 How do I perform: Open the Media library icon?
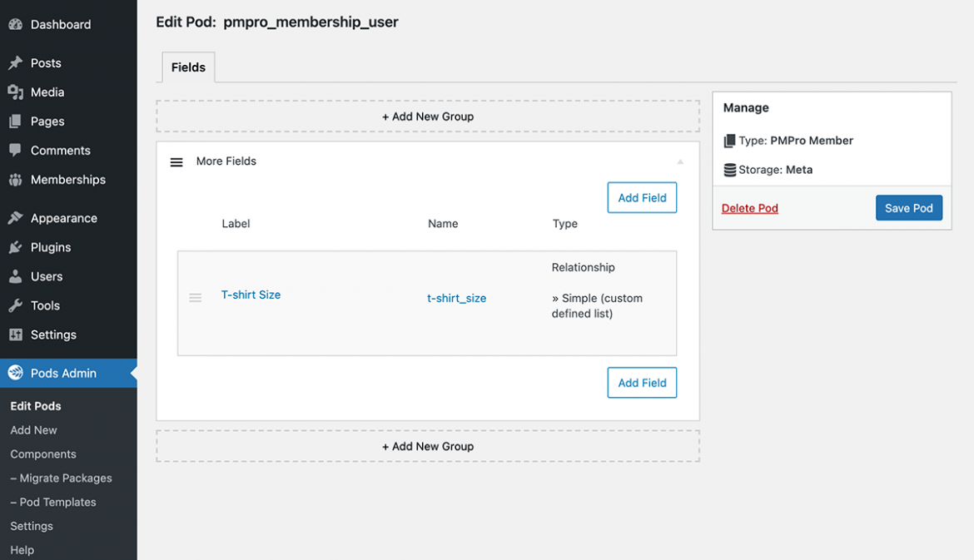tap(15, 92)
